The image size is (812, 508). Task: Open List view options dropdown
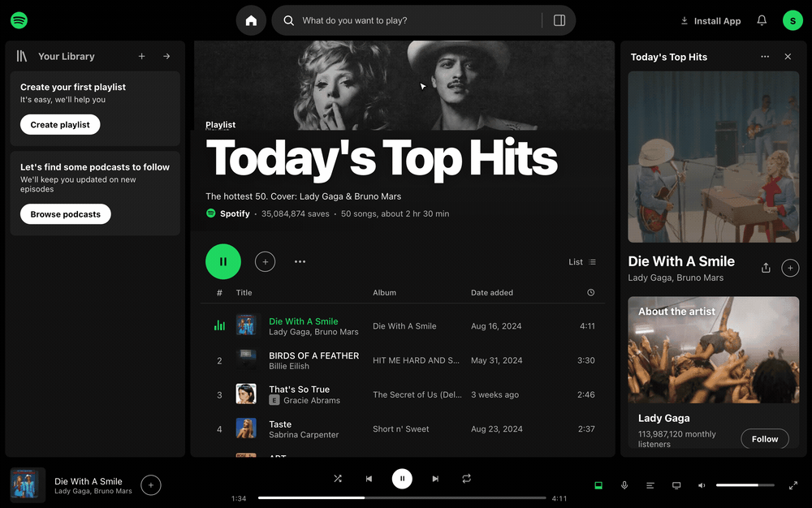pyautogui.click(x=582, y=262)
